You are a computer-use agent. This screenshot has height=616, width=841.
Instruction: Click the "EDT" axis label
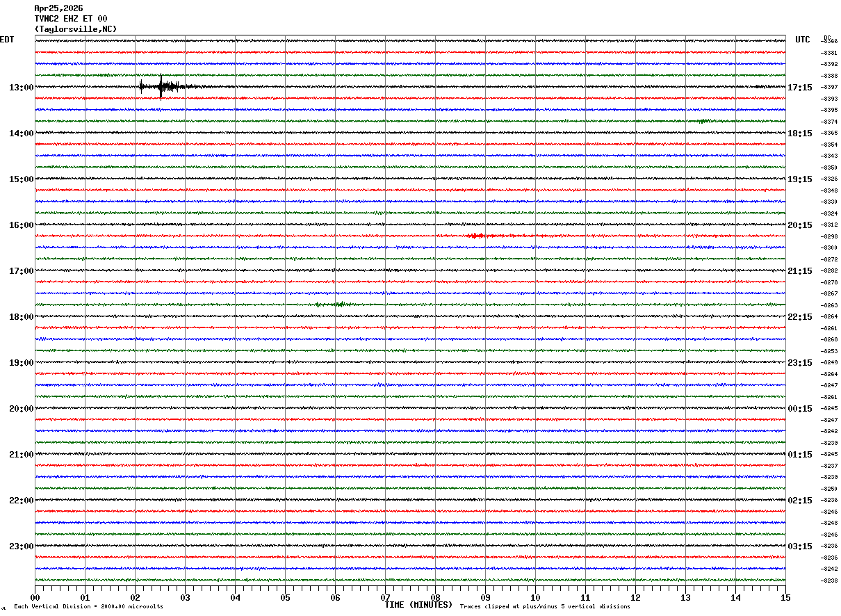tap(7, 40)
